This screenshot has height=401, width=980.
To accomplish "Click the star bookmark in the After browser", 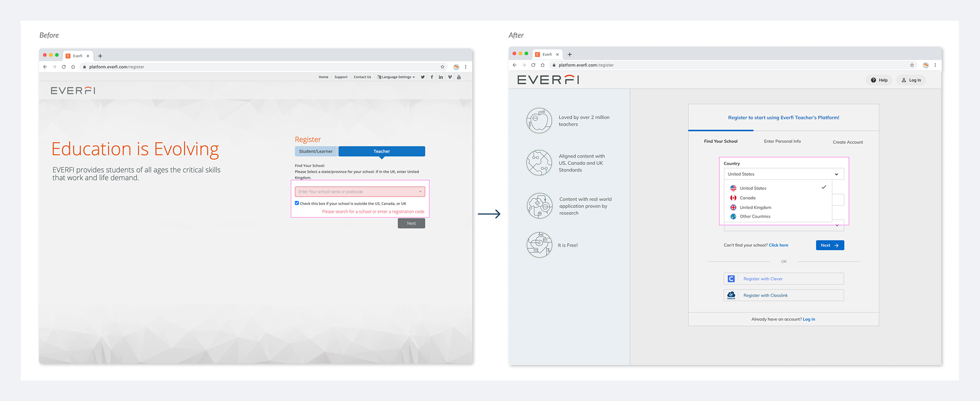I will 912,65.
